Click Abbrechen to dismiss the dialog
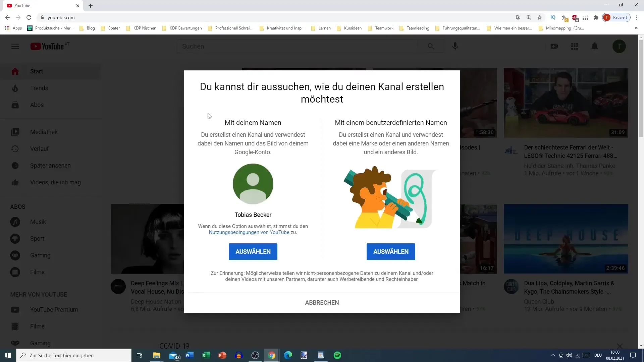644x362 pixels. (x=322, y=302)
